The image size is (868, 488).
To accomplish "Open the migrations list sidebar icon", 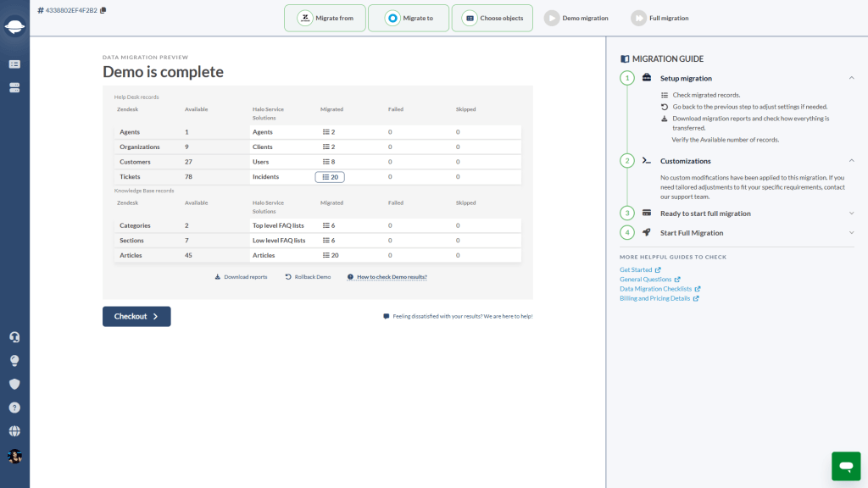I will click(14, 64).
